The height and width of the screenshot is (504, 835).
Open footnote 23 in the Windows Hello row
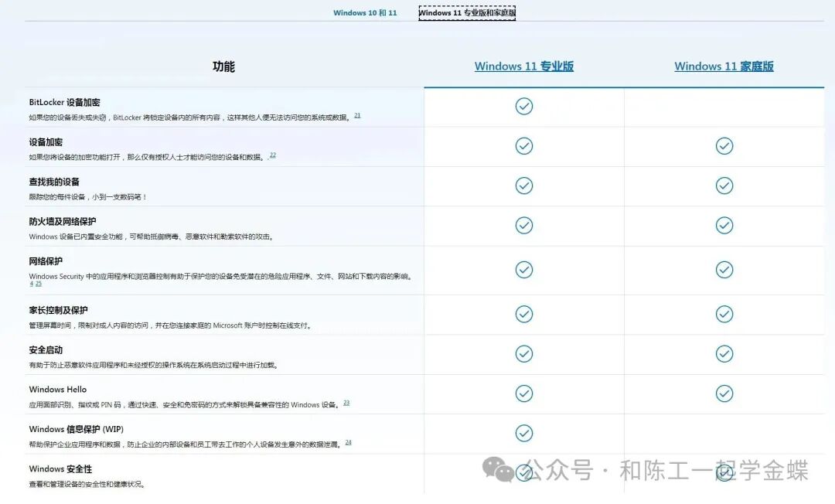[346, 403]
